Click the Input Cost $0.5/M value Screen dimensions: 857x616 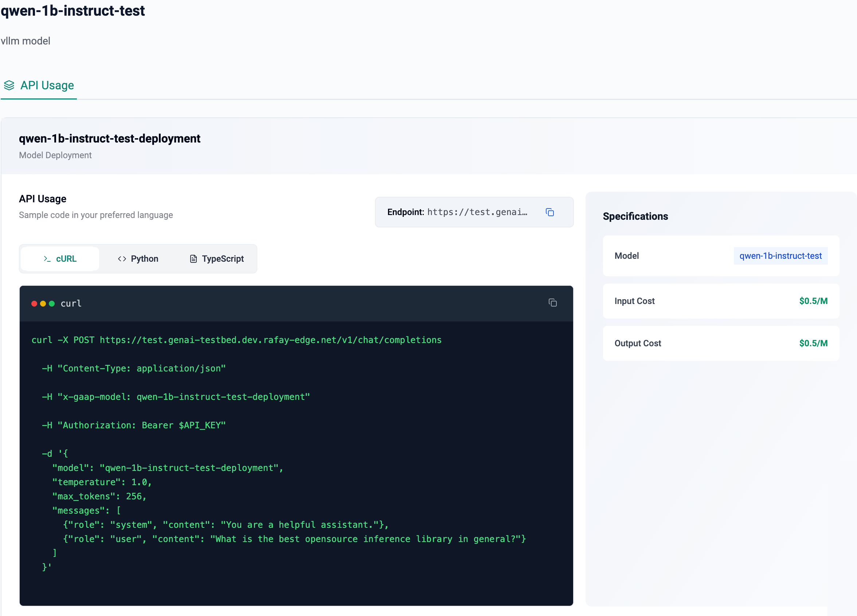tap(813, 301)
